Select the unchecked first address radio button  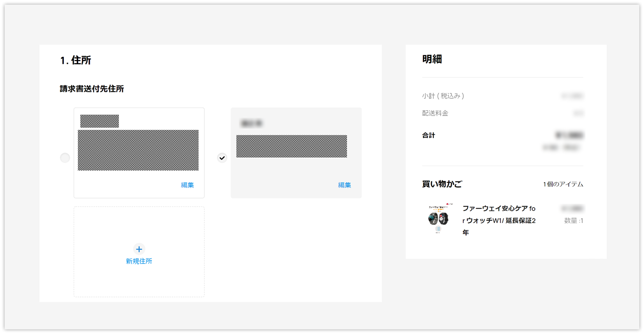65,158
